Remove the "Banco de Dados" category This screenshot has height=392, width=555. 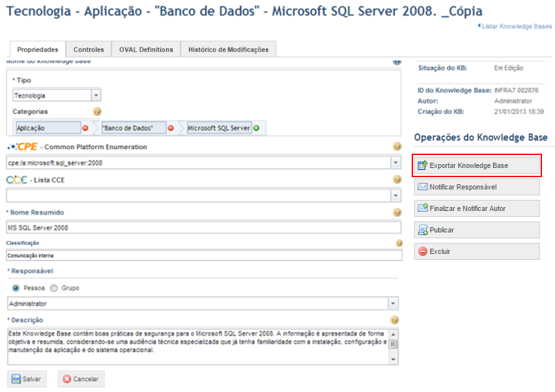pos(171,128)
